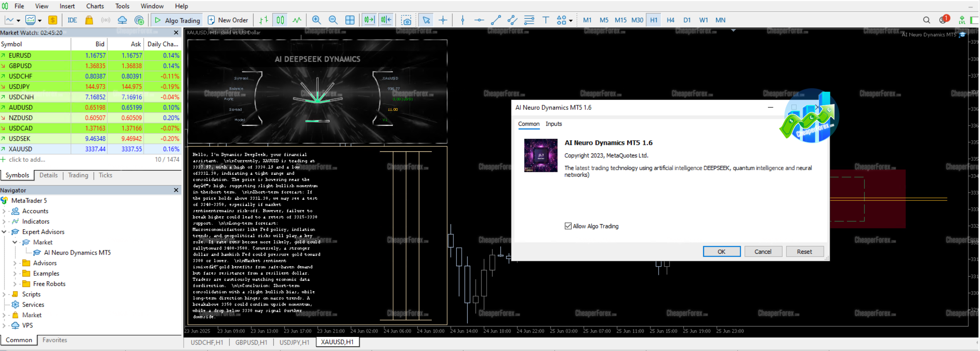Select the H4 timeframe
The image size is (980, 351).
tap(670, 20)
